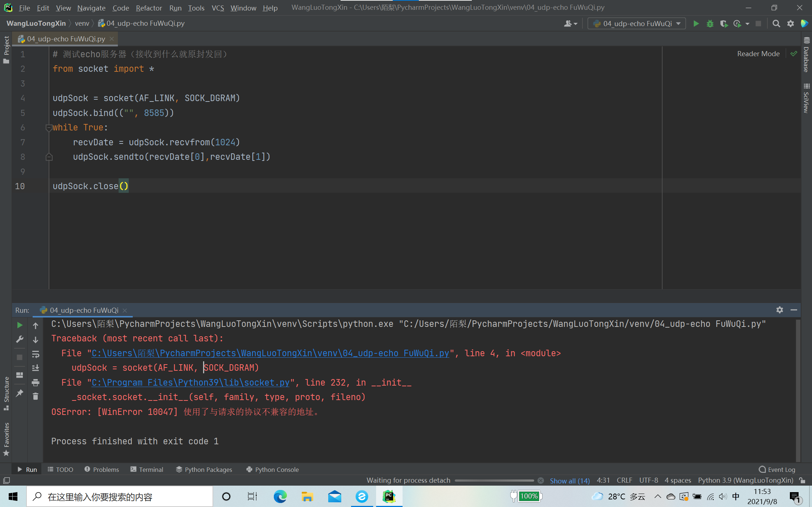Change line separator CRLF in status bar
The image size is (812, 507).
pyautogui.click(x=624, y=480)
